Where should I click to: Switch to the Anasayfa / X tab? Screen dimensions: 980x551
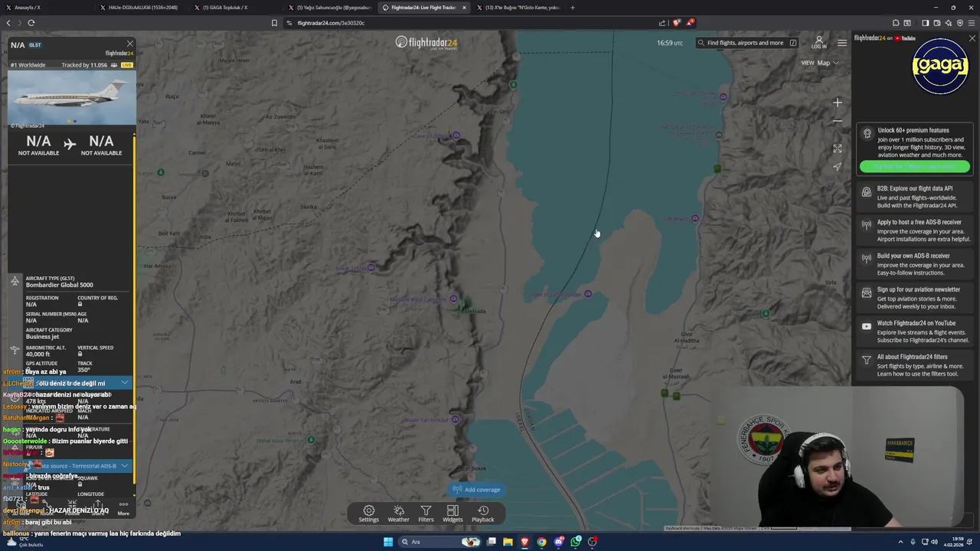(46, 8)
